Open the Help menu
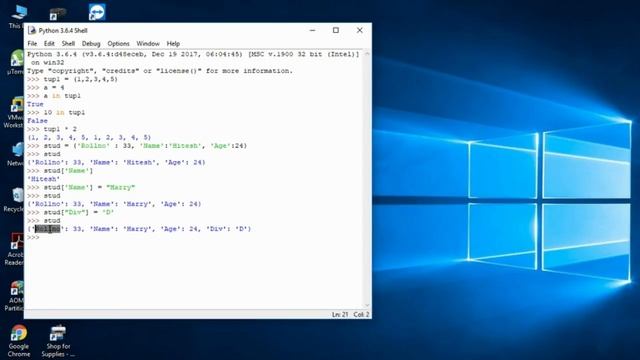The width and height of the screenshot is (640, 360). (x=173, y=44)
